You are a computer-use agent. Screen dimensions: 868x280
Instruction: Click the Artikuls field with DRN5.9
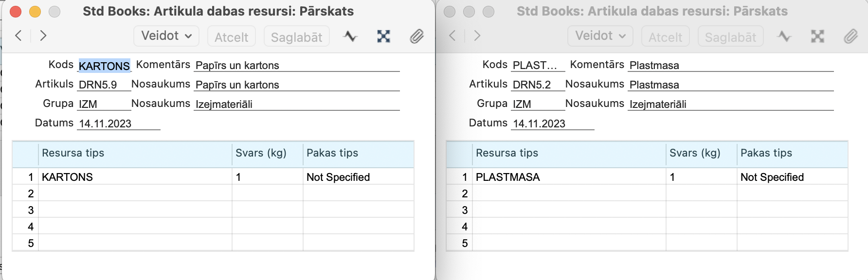click(104, 85)
